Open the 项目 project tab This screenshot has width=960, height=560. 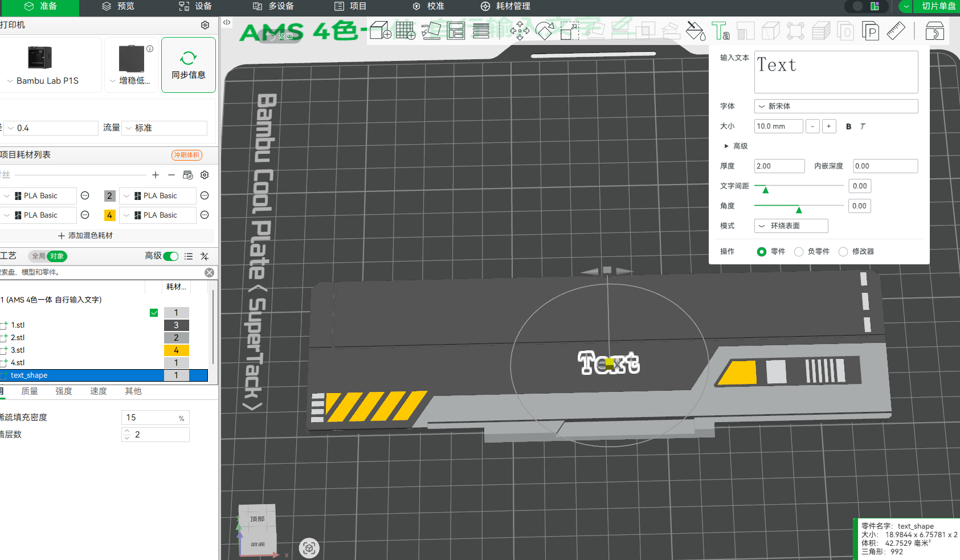(x=350, y=6)
